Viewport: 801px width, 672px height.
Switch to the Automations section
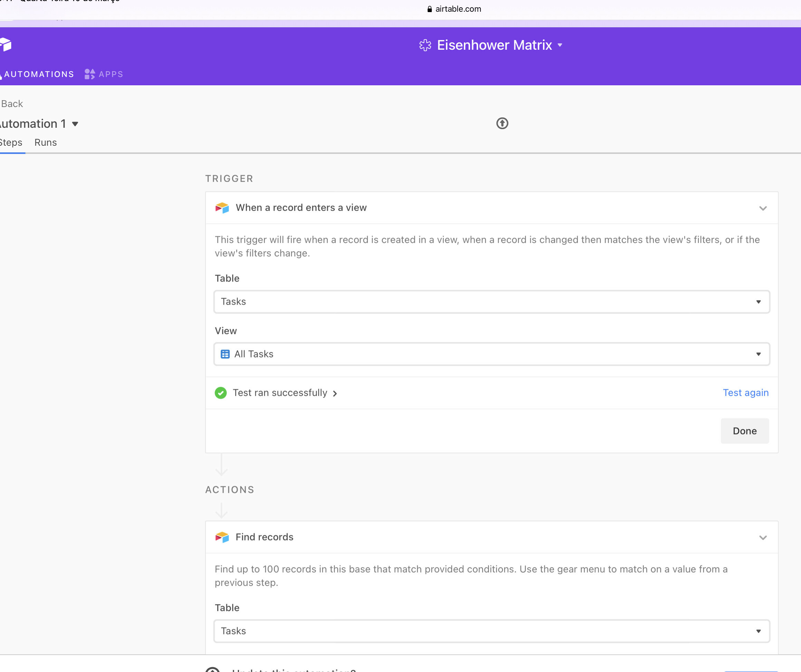pos(37,74)
